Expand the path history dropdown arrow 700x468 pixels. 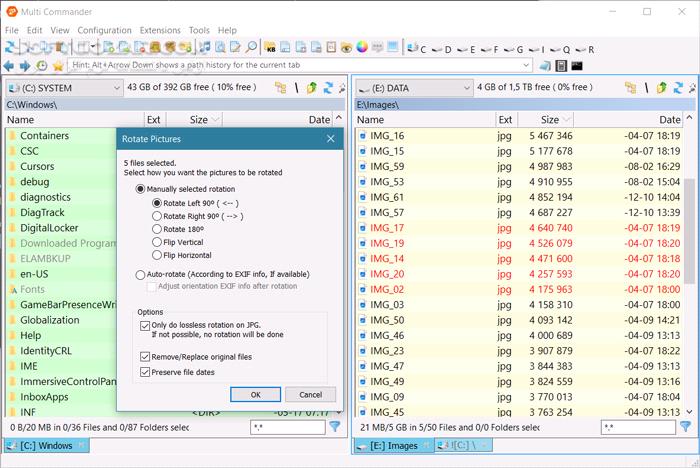coord(526,65)
